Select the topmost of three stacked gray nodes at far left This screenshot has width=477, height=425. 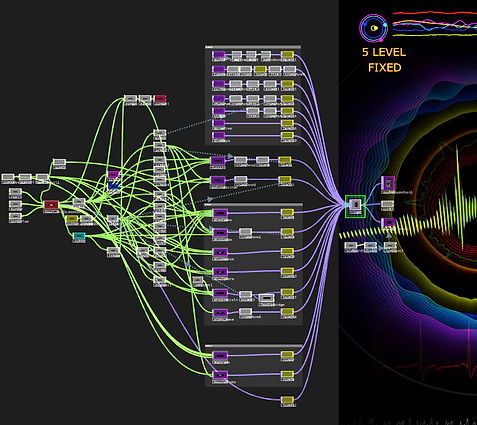pos(15,192)
